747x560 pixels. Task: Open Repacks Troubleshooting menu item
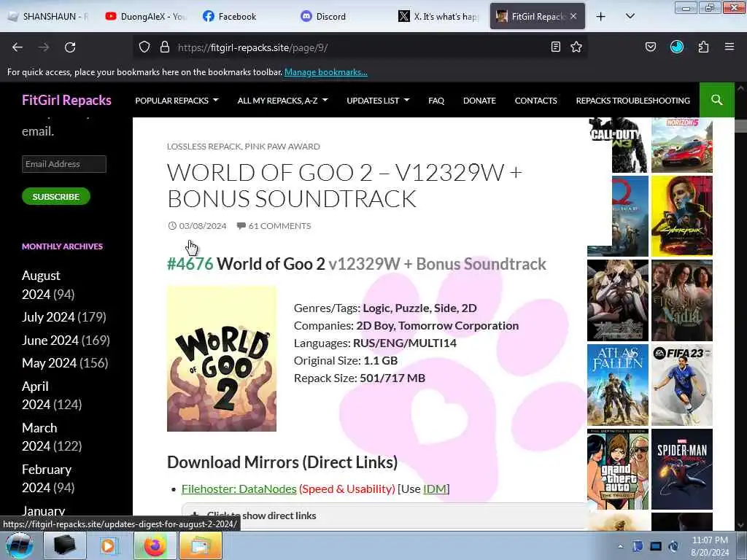(x=632, y=101)
